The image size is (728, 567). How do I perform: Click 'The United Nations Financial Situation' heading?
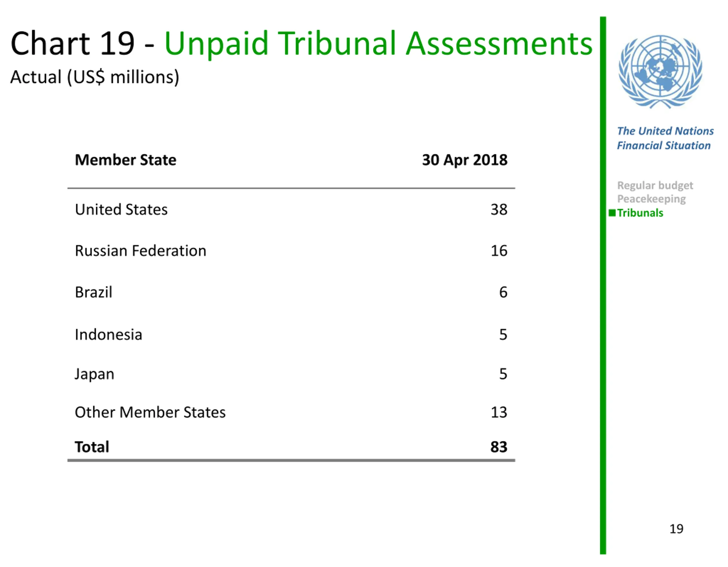[x=665, y=138]
